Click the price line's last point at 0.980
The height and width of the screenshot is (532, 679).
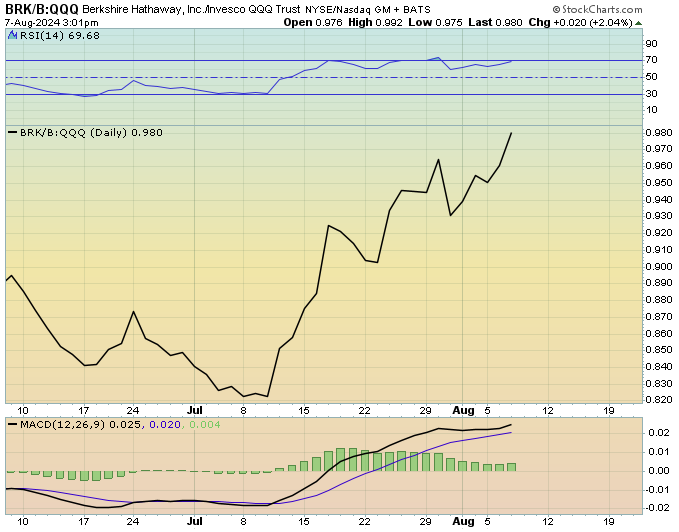[x=511, y=133]
